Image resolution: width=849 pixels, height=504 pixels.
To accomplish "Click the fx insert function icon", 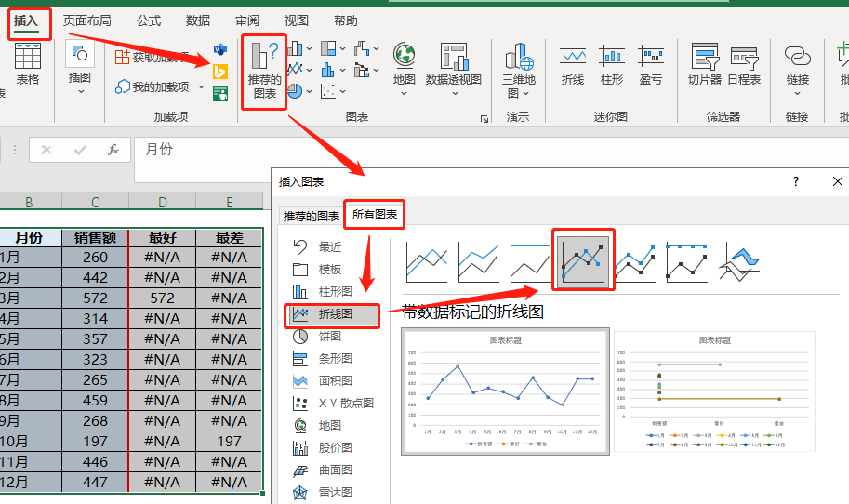I will (113, 150).
